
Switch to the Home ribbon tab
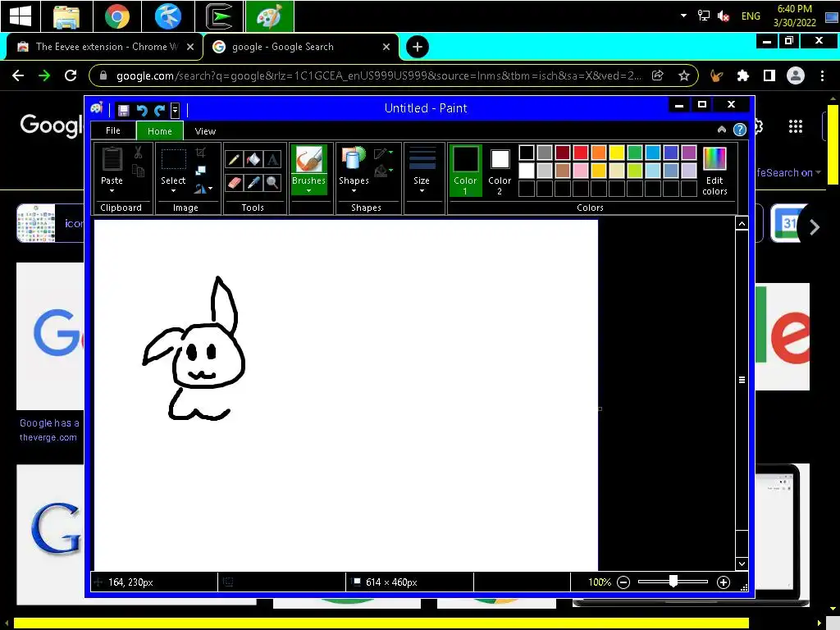(x=160, y=130)
